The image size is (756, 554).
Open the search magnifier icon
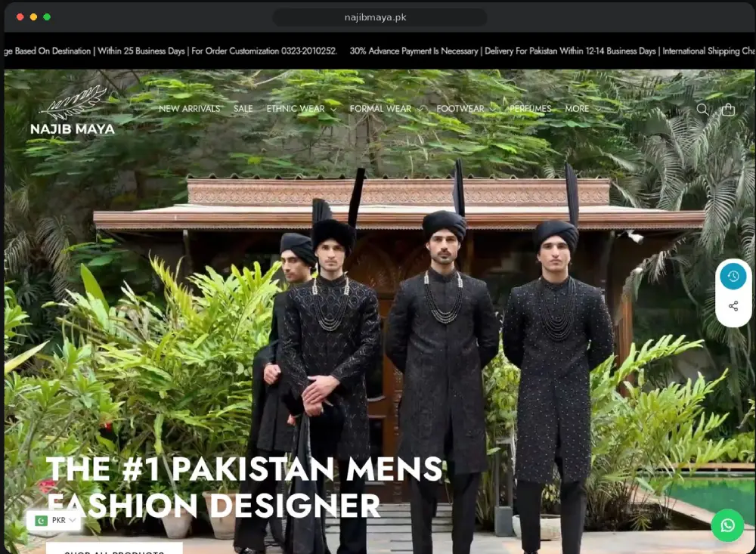(702, 110)
